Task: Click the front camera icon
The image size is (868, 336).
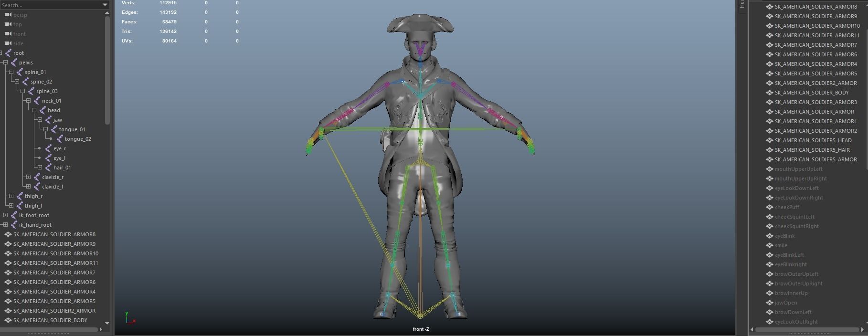Action: tap(8, 34)
